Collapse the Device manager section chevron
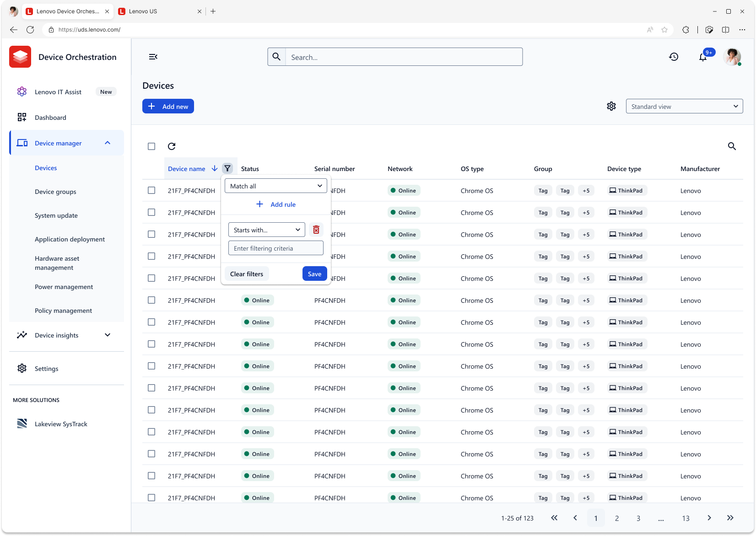This screenshot has width=756, height=536. (x=108, y=143)
